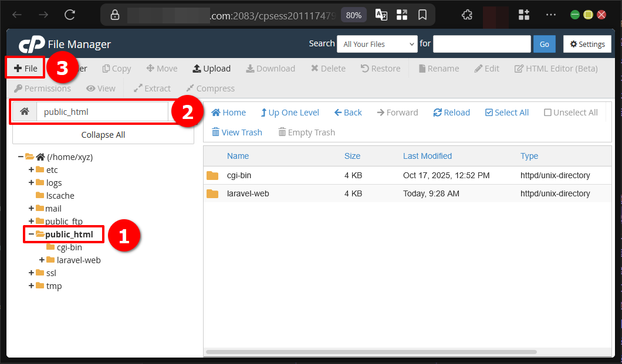Click the Empty Trash icon
Image resolution: width=622 pixels, height=364 pixels.
pyautogui.click(x=306, y=132)
